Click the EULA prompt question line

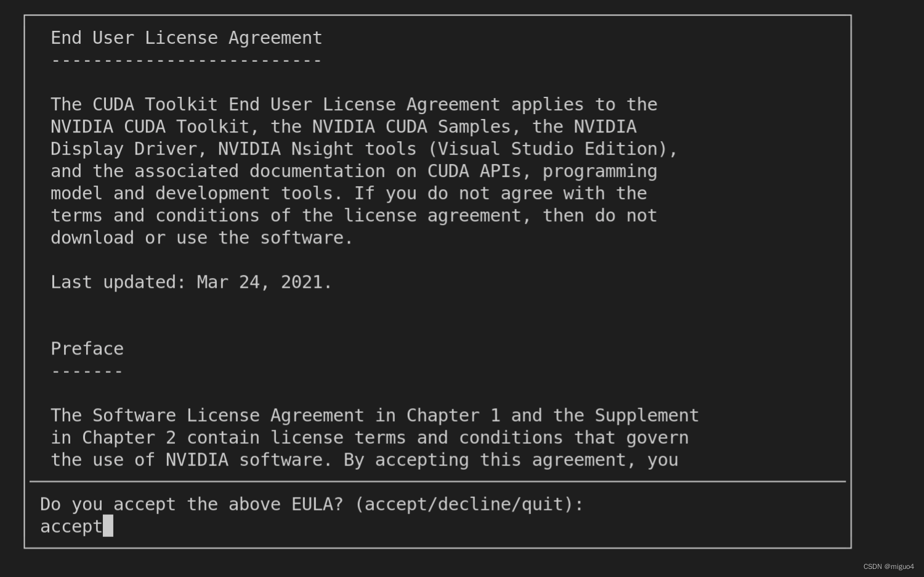(x=312, y=504)
